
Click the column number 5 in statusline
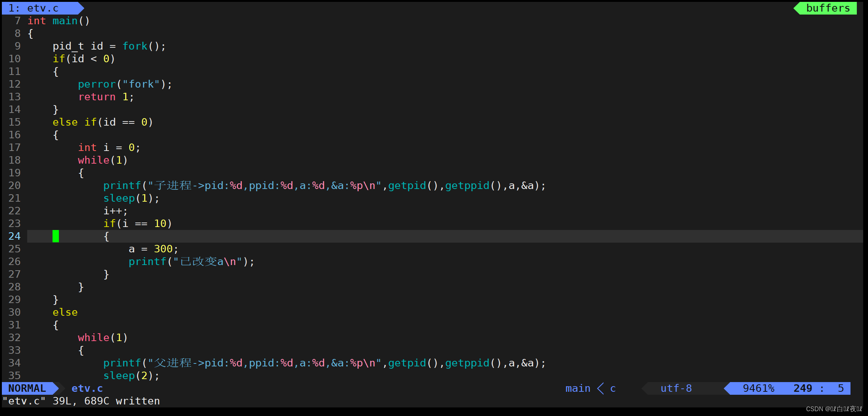[841, 388]
